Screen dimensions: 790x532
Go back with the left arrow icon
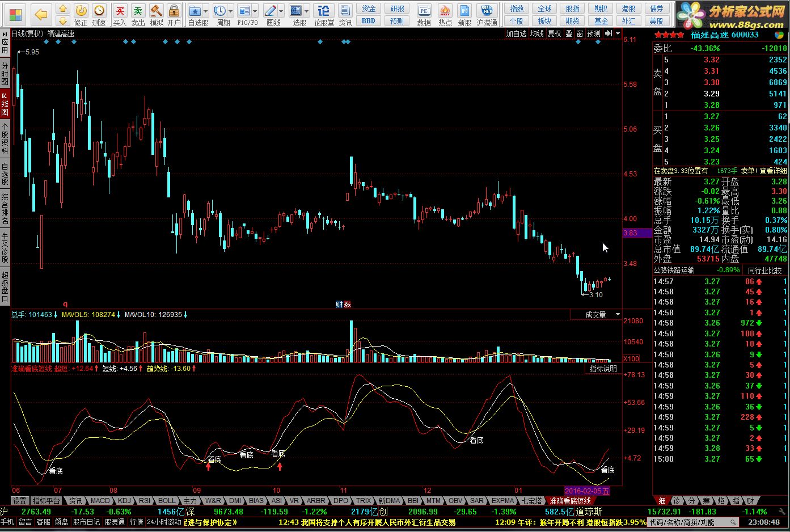coord(41,14)
